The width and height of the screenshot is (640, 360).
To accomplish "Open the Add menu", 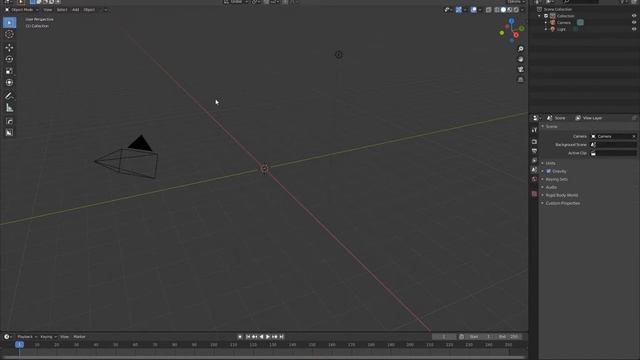I will 76,10.
